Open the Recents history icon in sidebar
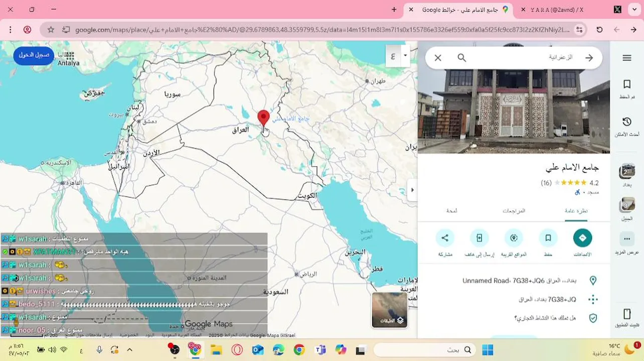644x361 pixels. pyautogui.click(x=626, y=126)
